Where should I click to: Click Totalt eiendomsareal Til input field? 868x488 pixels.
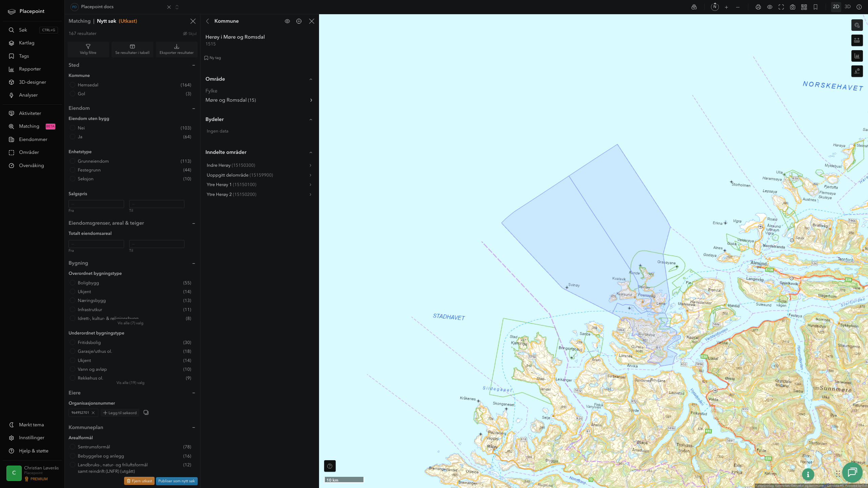point(157,244)
